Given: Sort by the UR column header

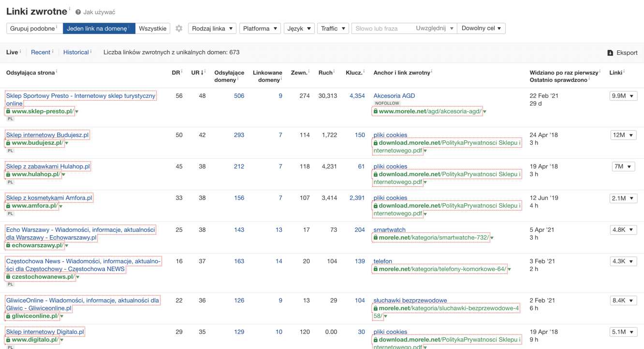Looking at the screenshot, I should click(196, 73).
